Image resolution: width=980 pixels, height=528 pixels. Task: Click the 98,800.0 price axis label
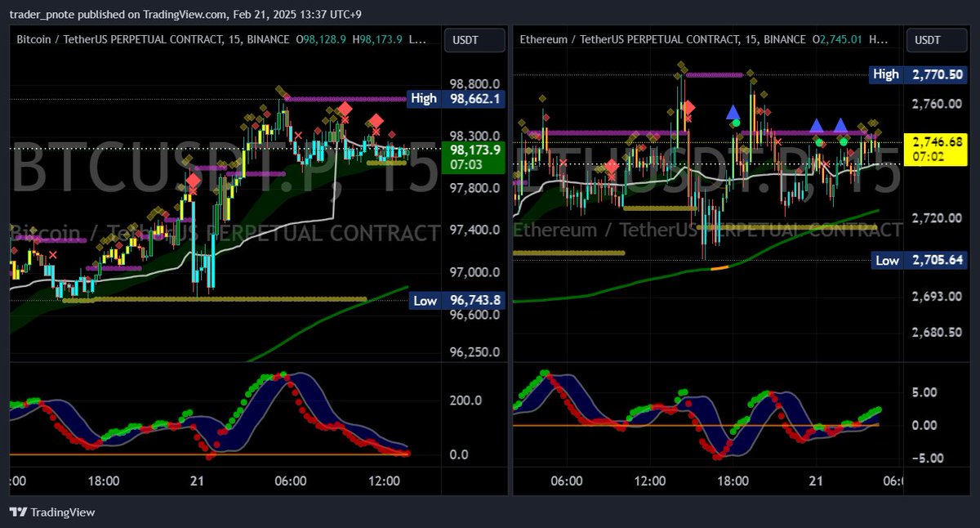(x=474, y=84)
